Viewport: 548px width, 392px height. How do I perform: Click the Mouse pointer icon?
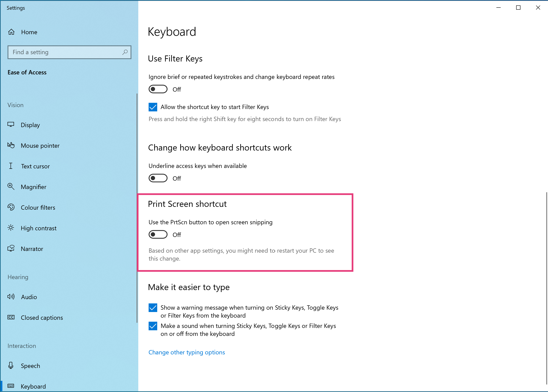click(11, 145)
